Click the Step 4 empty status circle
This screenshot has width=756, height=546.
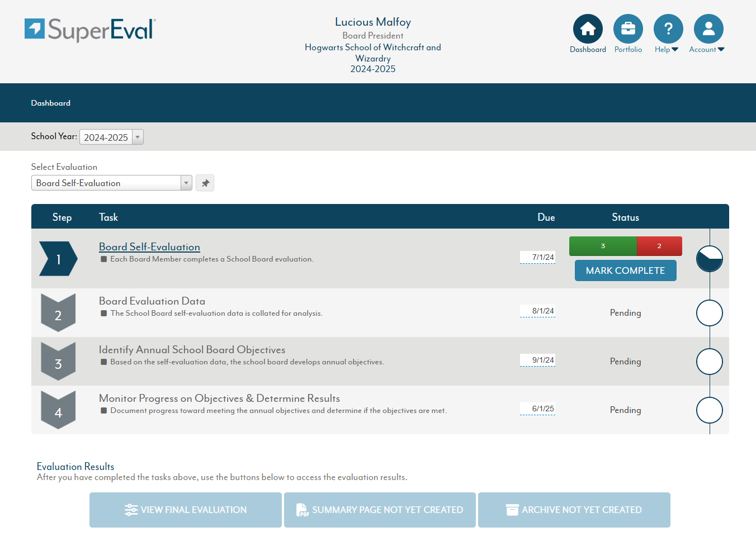tap(709, 410)
